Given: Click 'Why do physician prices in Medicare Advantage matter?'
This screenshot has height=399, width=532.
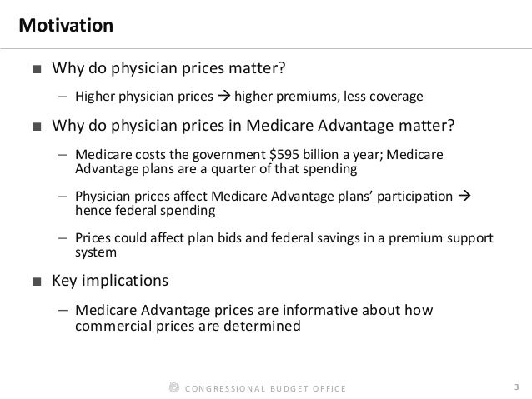Looking at the screenshot, I should tap(253, 127).
